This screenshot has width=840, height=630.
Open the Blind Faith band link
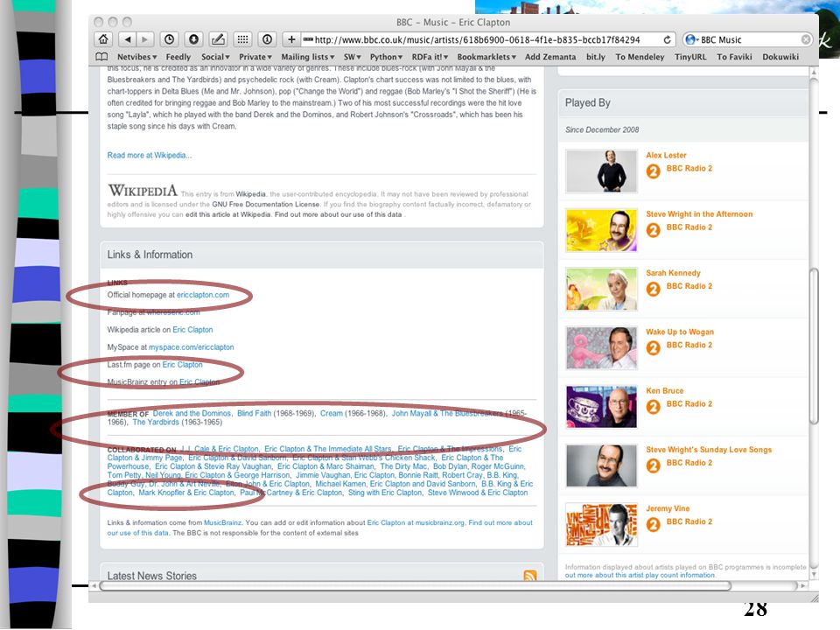(x=254, y=414)
